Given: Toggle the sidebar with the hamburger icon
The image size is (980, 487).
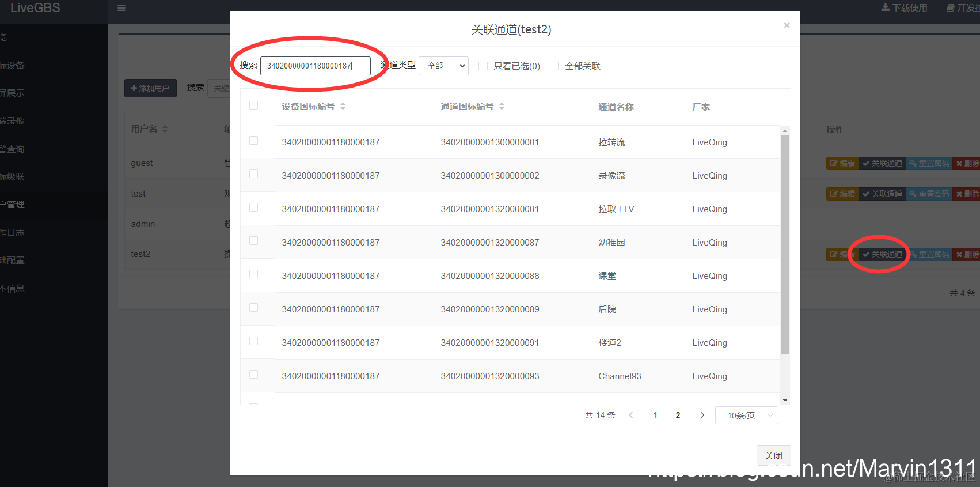Looking at the screenshot, I should tap(121, 8).
